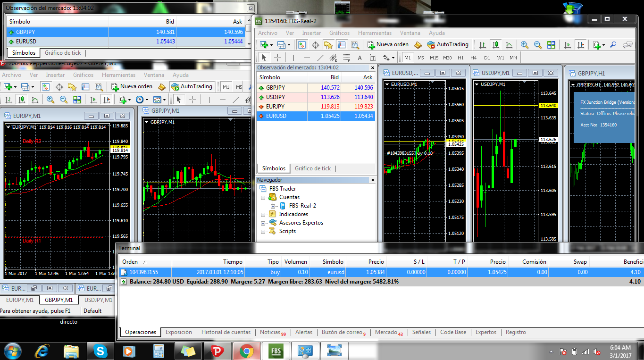Open the Expertos terminal tab
This screenshot has height=360, width=644.
486,332
